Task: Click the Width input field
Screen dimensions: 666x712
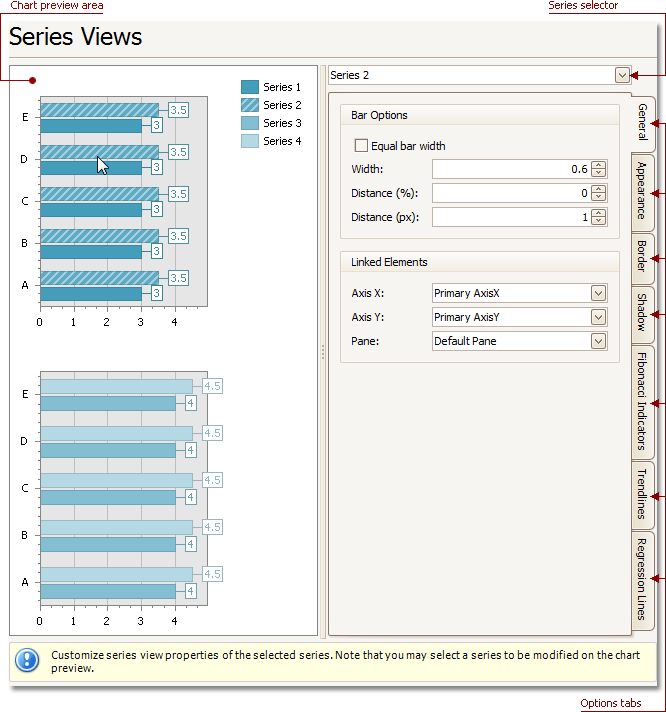Action: coord(510,169)
